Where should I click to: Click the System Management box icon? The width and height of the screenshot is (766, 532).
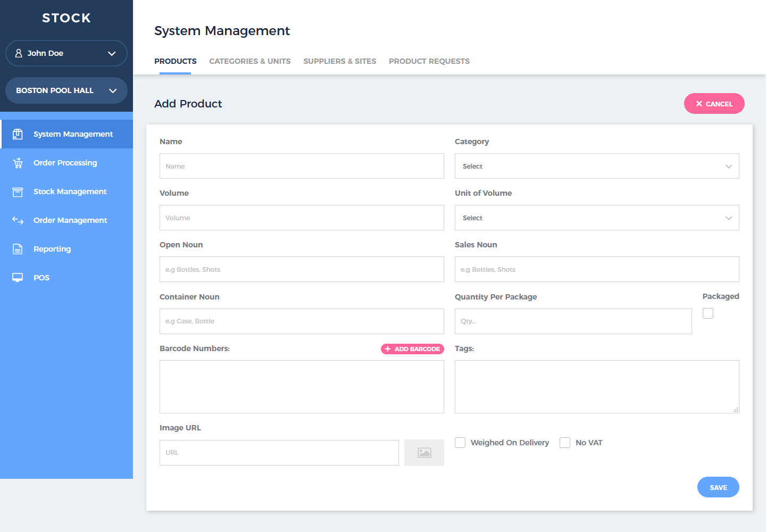[18, 134]
